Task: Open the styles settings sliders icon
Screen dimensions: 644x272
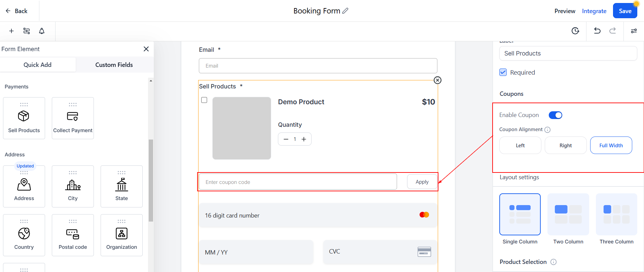Action: [634, 31]
